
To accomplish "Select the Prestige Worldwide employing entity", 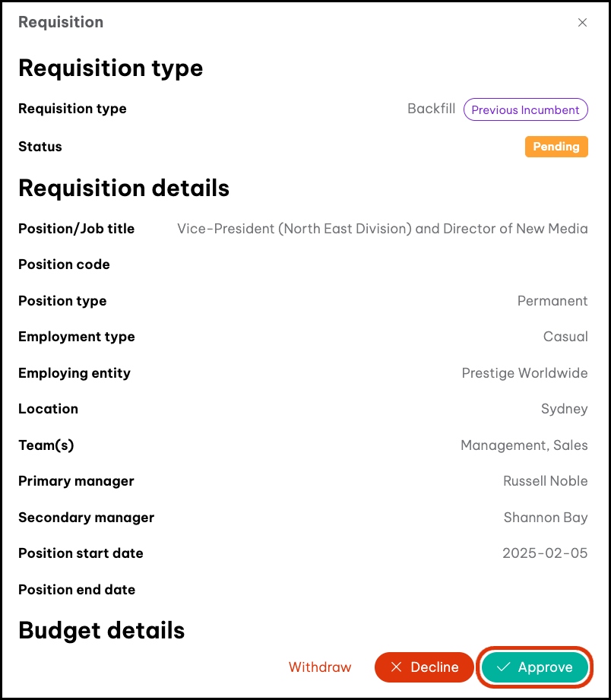I will coord(524,373).
